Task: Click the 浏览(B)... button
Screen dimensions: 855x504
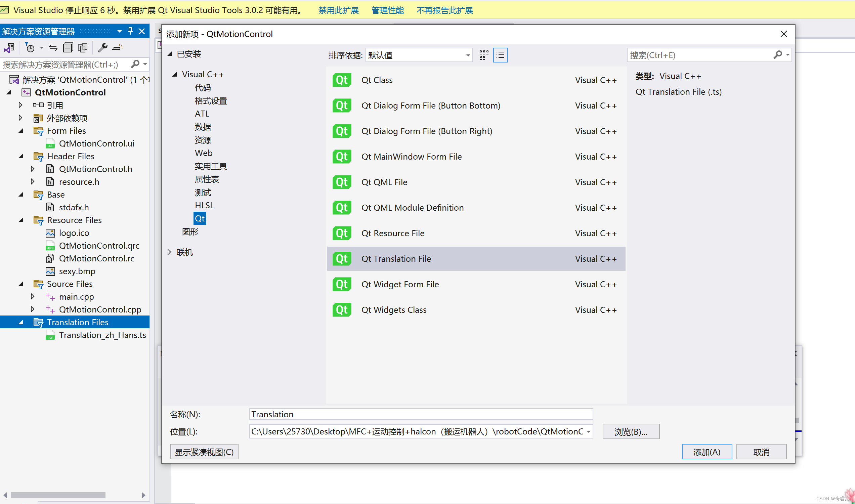Action: tap(631, 432)
